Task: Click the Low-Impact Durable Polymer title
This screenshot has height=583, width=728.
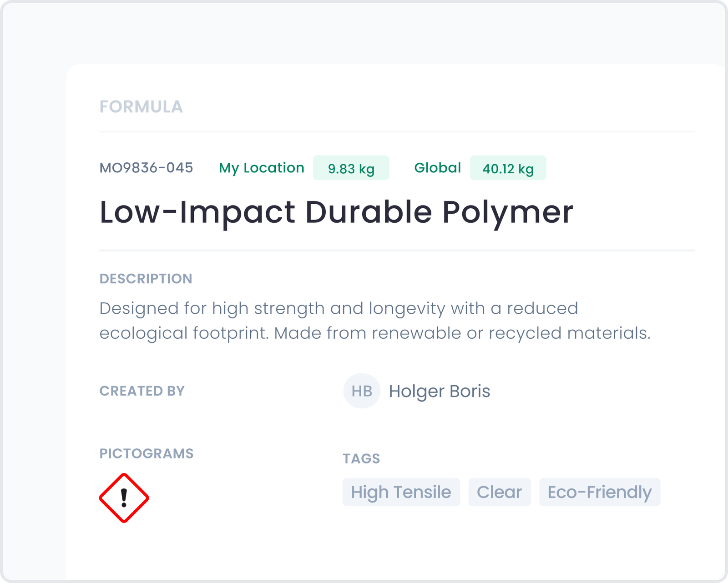Action: pyautogui.click(x=336, y=212)
